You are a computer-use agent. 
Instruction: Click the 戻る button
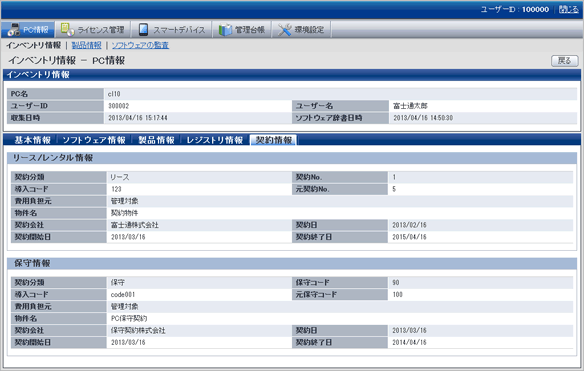click(565, 61)
